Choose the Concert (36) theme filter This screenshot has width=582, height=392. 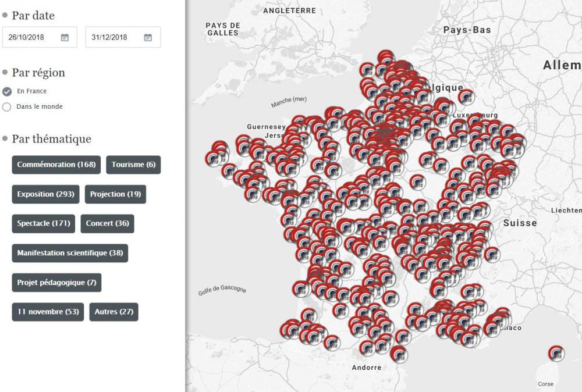pos(107,223)
